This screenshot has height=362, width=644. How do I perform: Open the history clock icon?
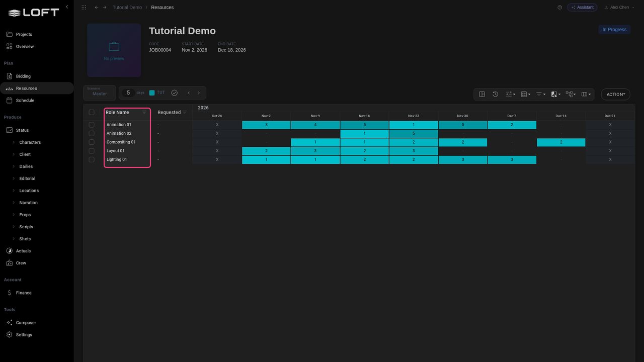click(x=495, y=94)
